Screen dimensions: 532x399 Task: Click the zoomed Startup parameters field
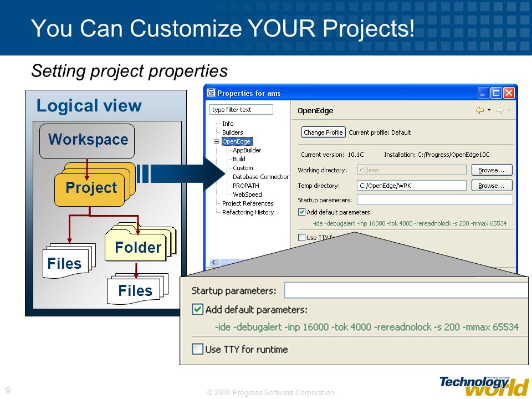[x=406, y=290]
